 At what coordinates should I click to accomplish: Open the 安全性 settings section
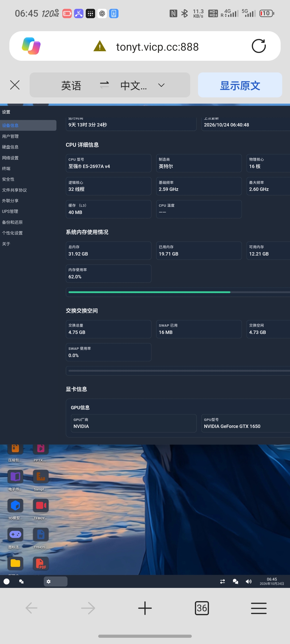pos(28,179)
